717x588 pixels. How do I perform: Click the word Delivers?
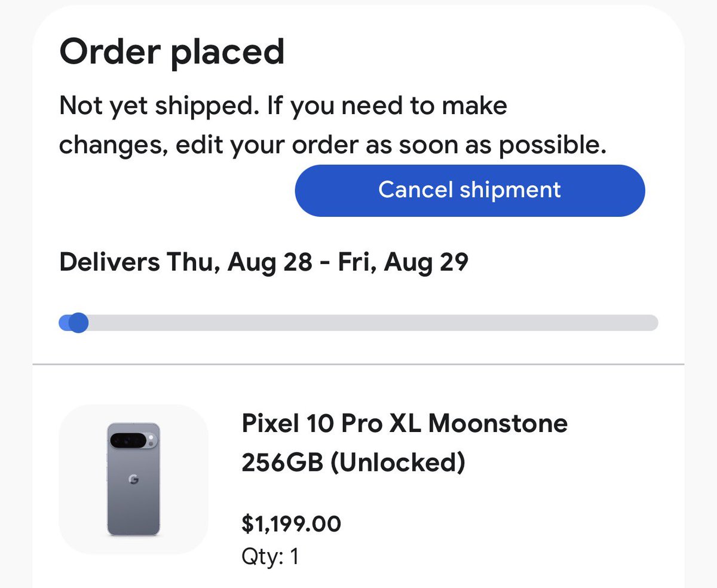point(109,262)
